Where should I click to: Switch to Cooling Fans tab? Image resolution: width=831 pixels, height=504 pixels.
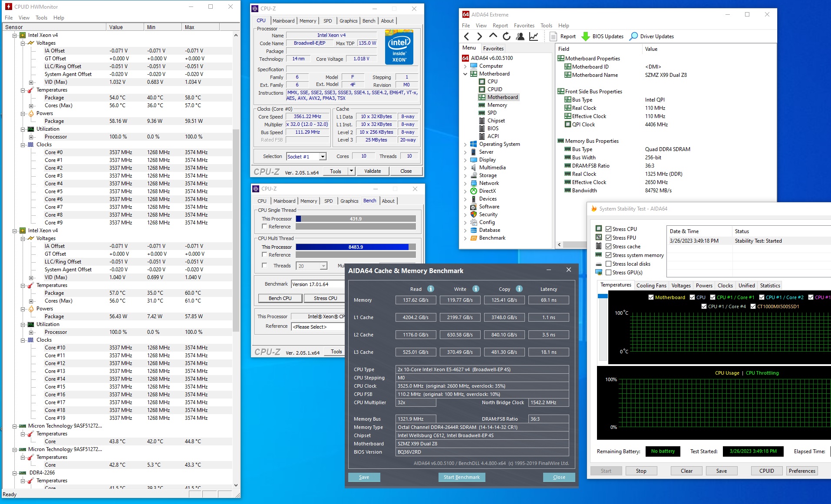tap(651, 286)
